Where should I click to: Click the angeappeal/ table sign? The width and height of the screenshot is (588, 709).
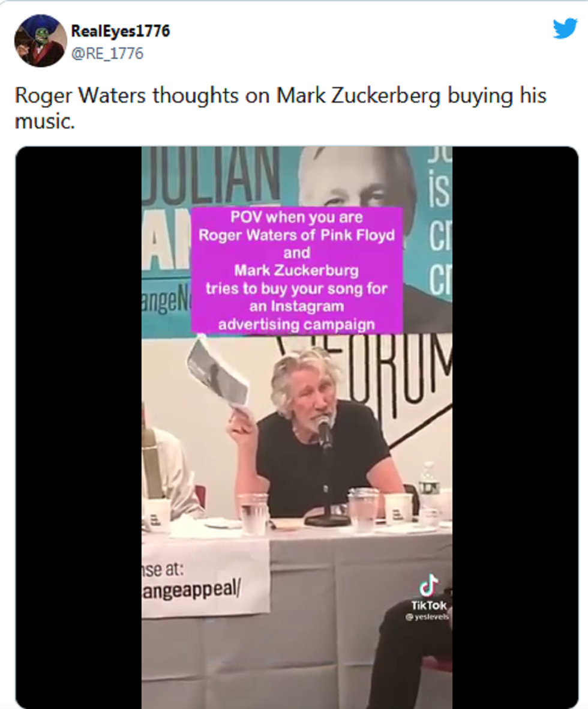[191, 589]
